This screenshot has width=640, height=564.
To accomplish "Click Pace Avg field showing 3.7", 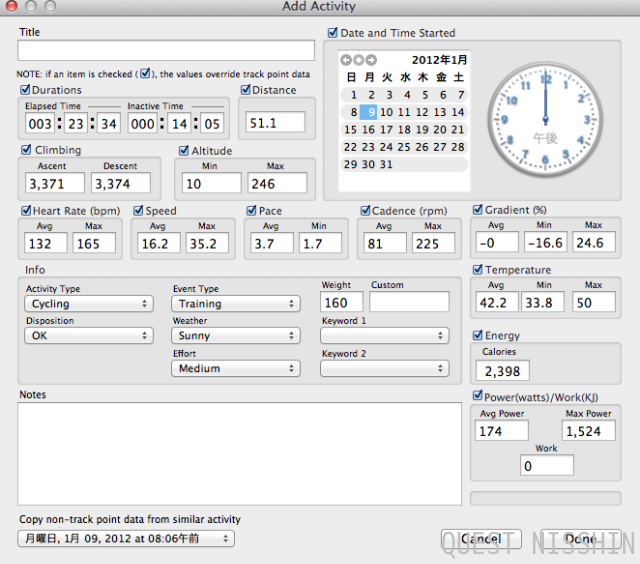I will click(x=272, y=243).
